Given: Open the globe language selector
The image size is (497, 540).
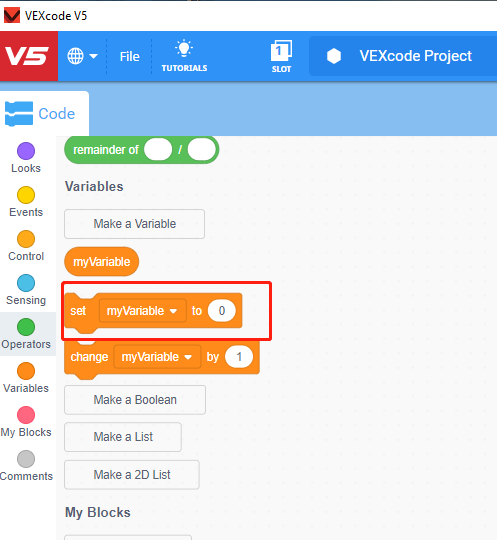Looking at the screenshot, I should pyautogui.click(x=82, y=56).
